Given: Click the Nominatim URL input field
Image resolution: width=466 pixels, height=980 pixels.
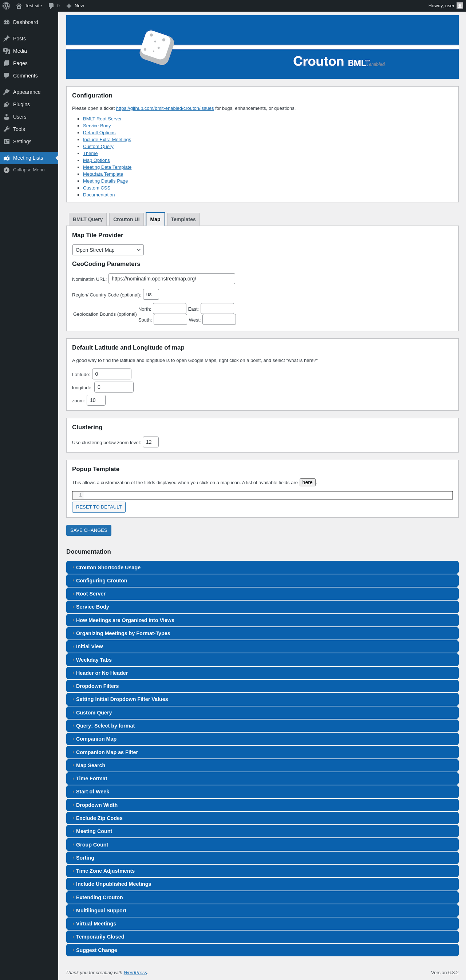Looking at the screenshot, I should 172,279.
